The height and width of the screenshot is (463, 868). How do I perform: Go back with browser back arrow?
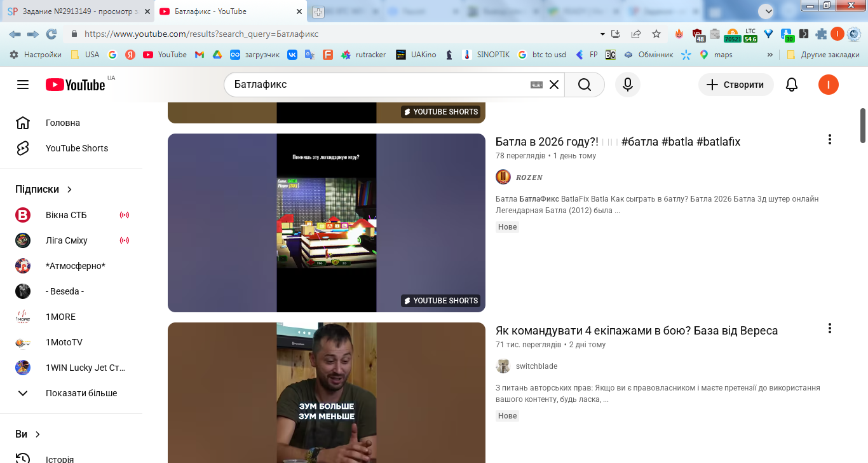(15, 34)
